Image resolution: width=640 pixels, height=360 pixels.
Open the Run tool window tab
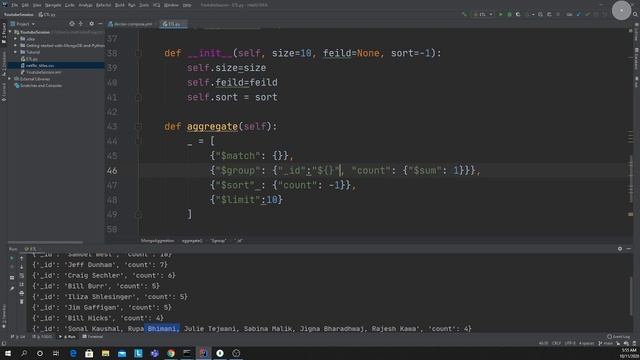(x=68, y=337)
